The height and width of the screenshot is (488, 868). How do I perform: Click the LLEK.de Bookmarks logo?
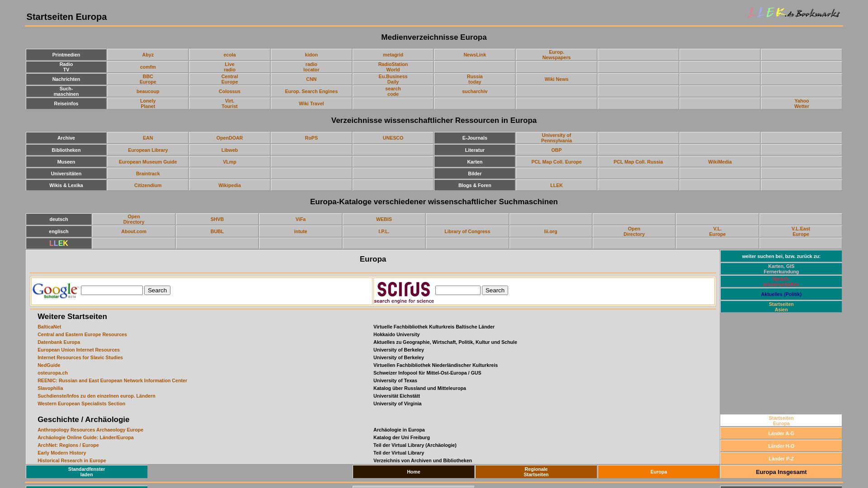coord(794,13)
